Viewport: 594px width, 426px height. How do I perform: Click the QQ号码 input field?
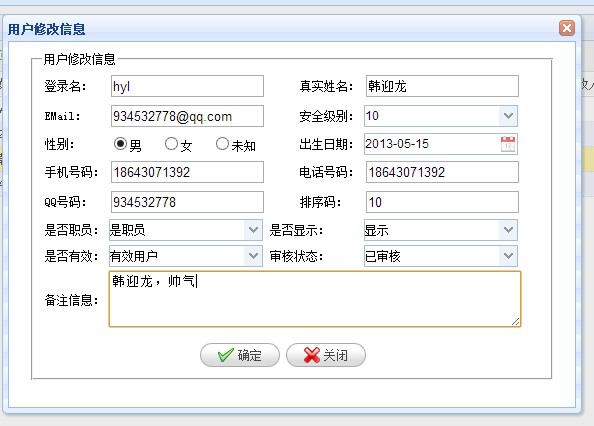pos(187,202)
